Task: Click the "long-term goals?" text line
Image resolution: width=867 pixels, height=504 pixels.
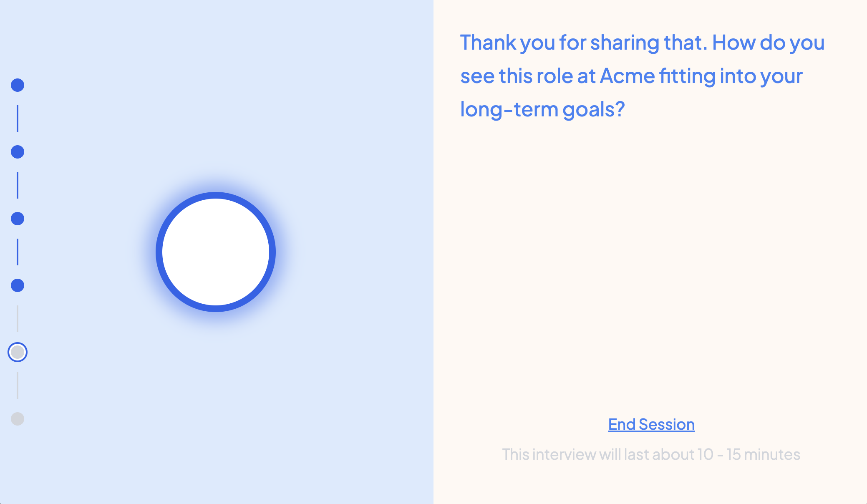Action: (542, 110)
